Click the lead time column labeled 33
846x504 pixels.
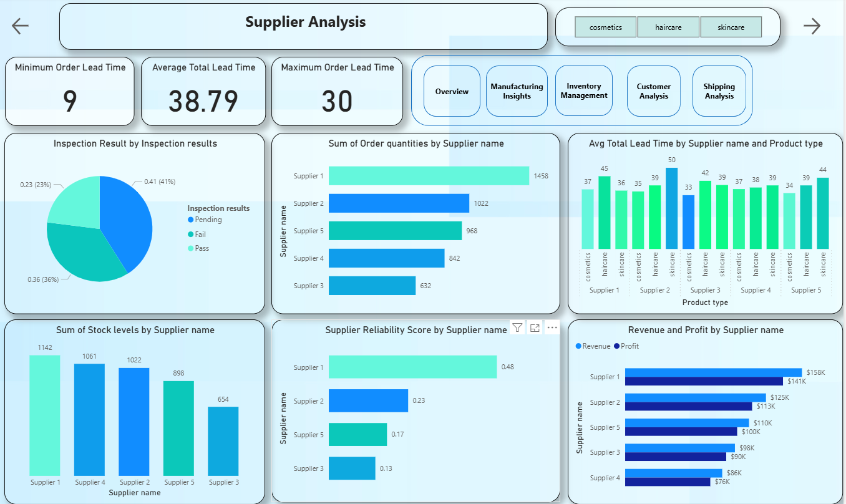click(688, 222)
